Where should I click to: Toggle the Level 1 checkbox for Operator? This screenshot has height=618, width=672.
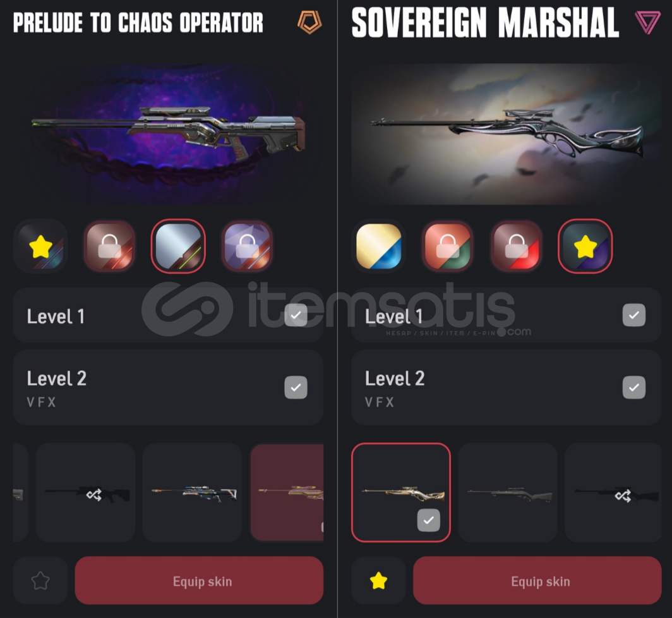[x=296, y=315]
